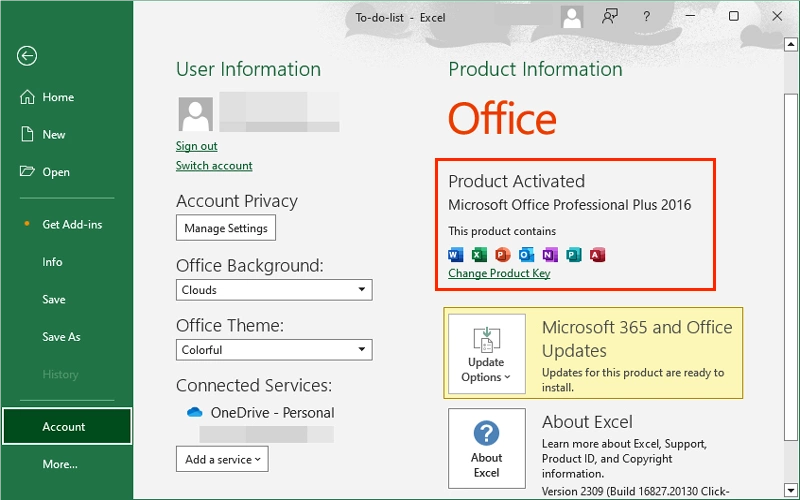Click the Help question mark icon
This screenshot has width=800, height=500.
pyautogui.click(x=646, y=17)
